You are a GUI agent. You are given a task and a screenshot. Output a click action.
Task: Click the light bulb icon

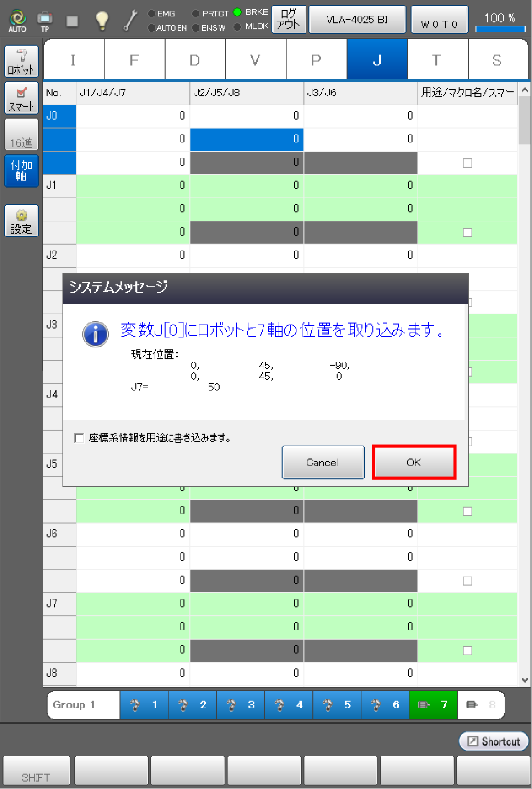102,20
